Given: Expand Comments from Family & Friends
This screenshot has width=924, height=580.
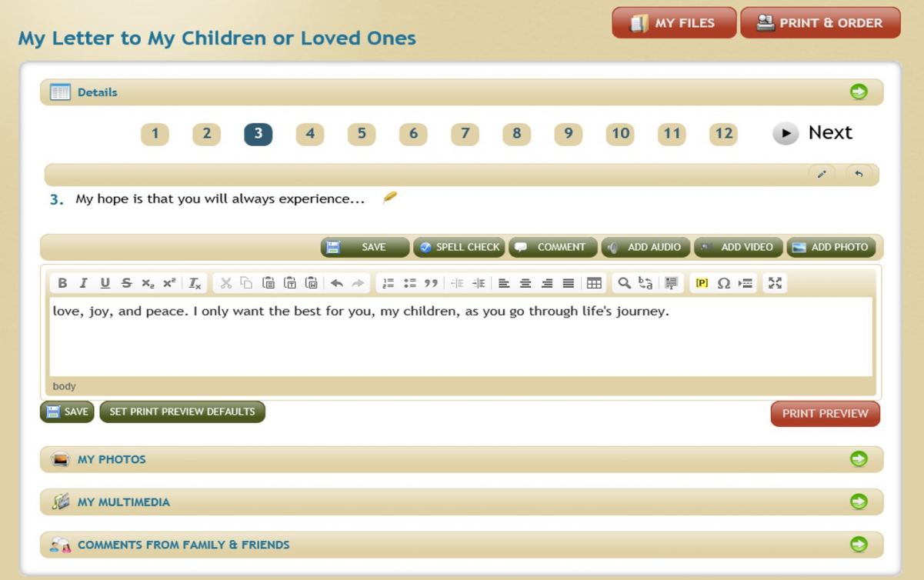Looking at the screenshot, I should coord(858,545).
